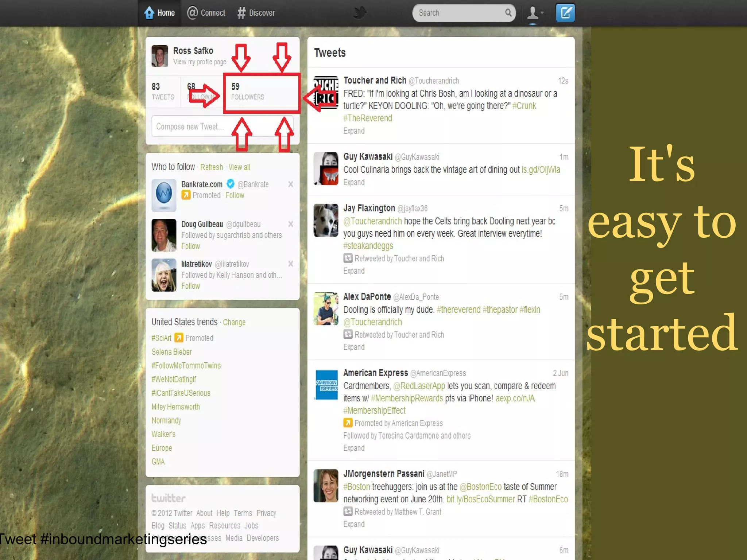The height and width of the screenshot is (560, 747).
Task: Expand the Alex DaPonte tweet
Action: [354, 347]
